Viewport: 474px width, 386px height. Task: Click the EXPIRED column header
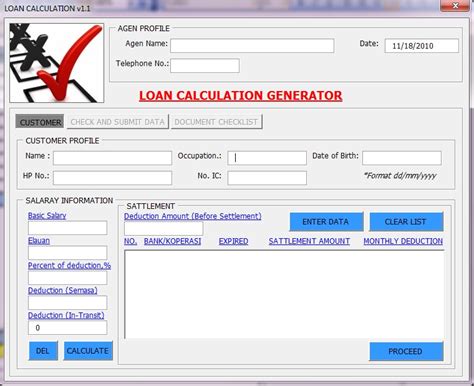233,241
